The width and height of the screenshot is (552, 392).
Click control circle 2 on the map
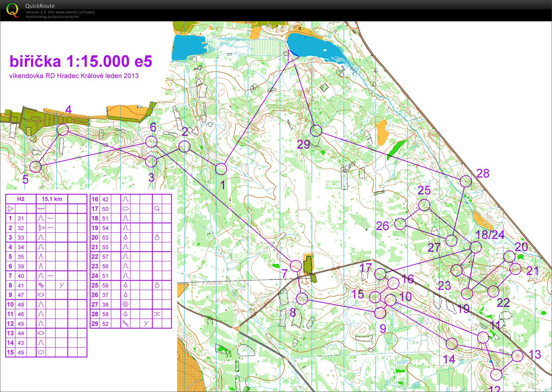pyautogui.click(x=184, y=147)
